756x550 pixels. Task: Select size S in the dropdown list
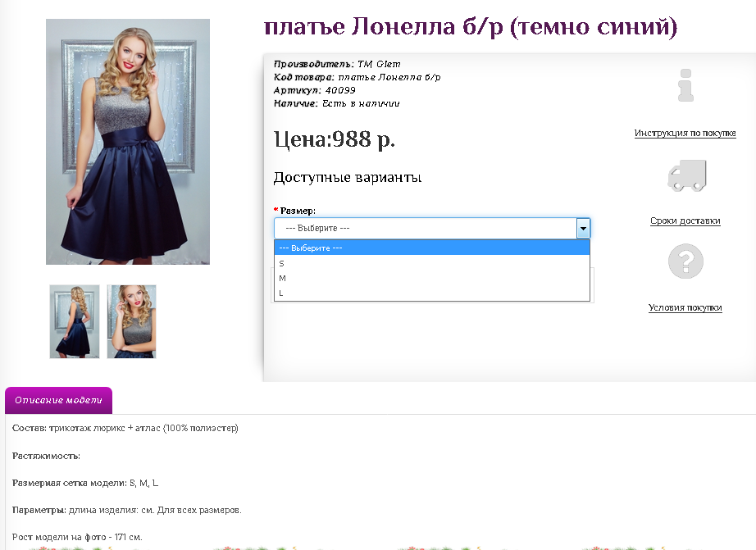432,263
